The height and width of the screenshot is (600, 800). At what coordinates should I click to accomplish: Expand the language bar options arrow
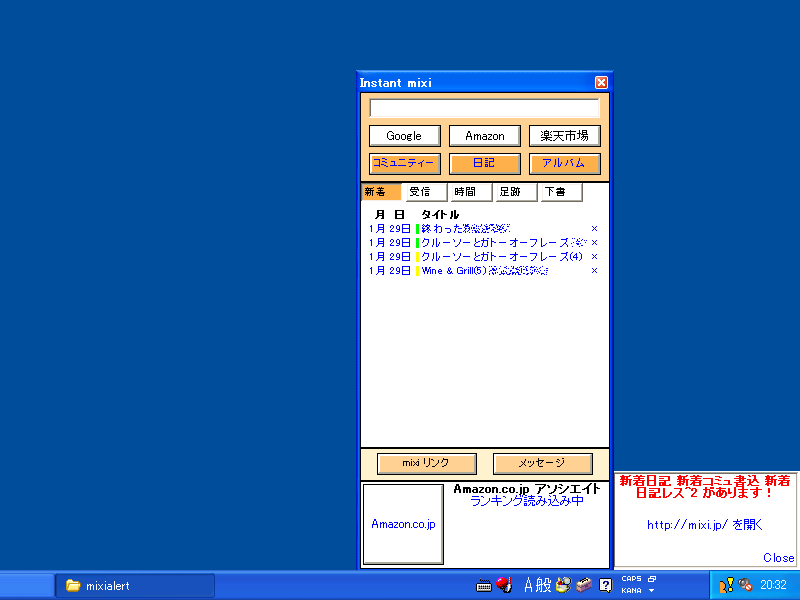[x=651, y=591]
